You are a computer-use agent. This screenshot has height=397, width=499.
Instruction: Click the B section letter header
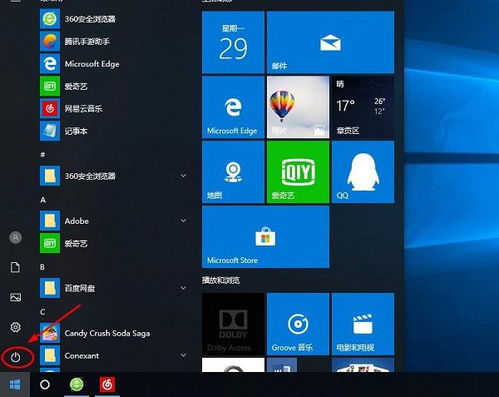tap(42, 267)
